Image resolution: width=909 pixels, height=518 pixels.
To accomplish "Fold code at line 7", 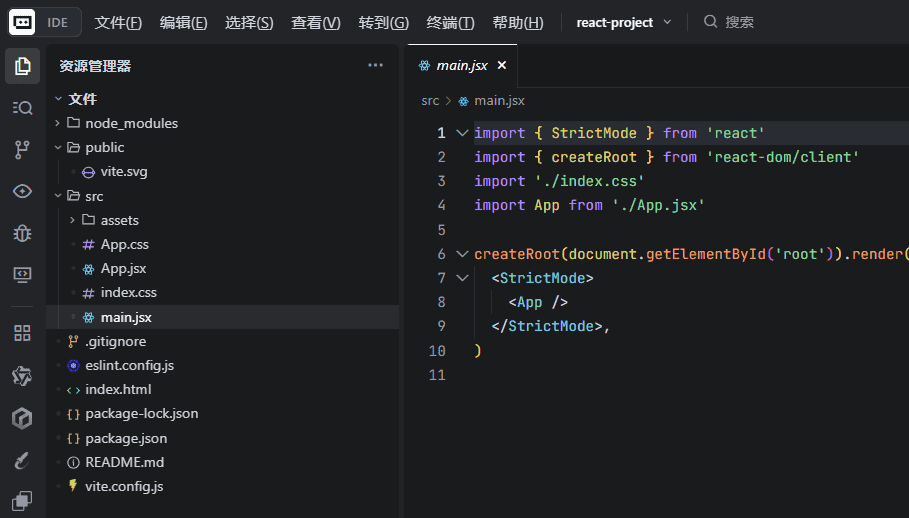I will 462,278.
